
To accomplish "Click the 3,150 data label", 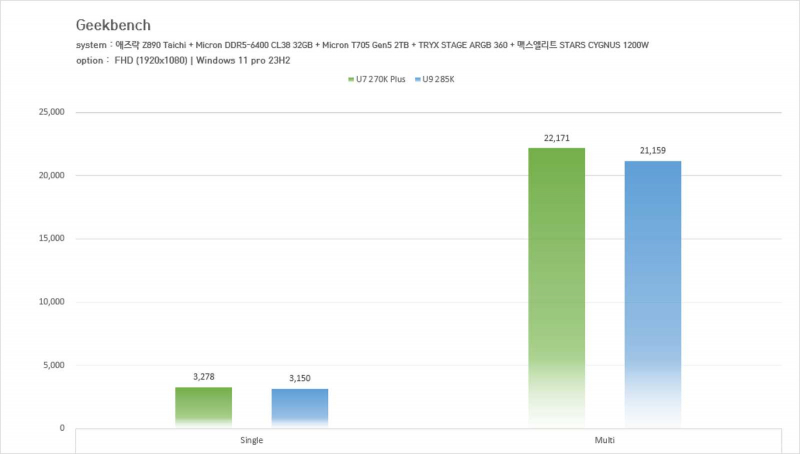I will pyautogui.click(x=299, y=379).
